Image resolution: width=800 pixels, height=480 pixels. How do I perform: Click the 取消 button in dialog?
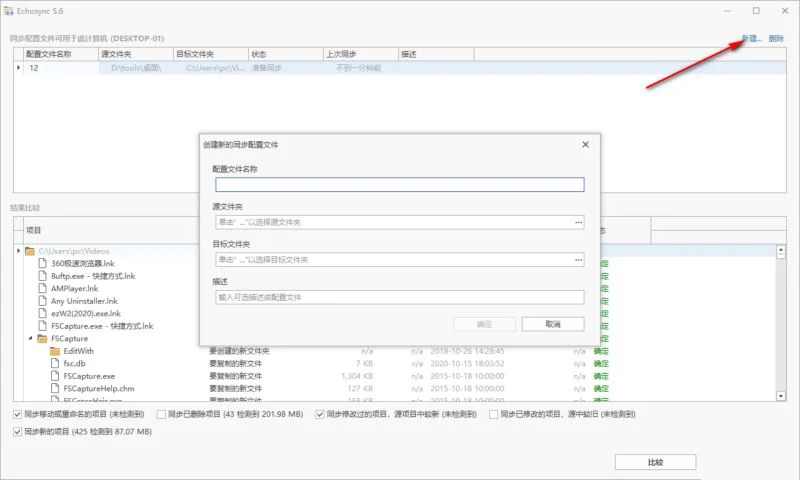point(553,324)
